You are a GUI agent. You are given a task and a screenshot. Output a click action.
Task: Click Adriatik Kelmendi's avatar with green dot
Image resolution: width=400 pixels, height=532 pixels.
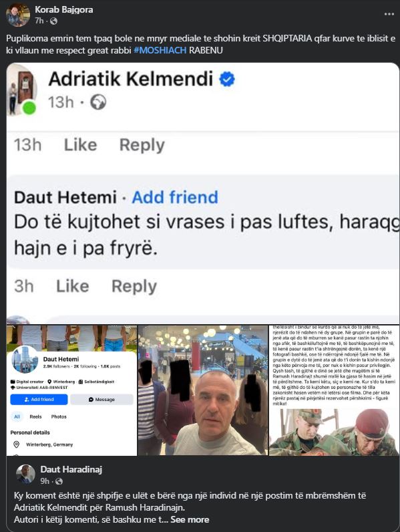tap(23, 90)
